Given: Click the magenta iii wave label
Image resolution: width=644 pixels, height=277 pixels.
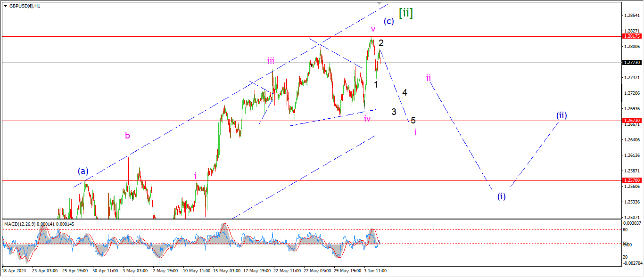Looking at the screenshot, I should point(271,61).
